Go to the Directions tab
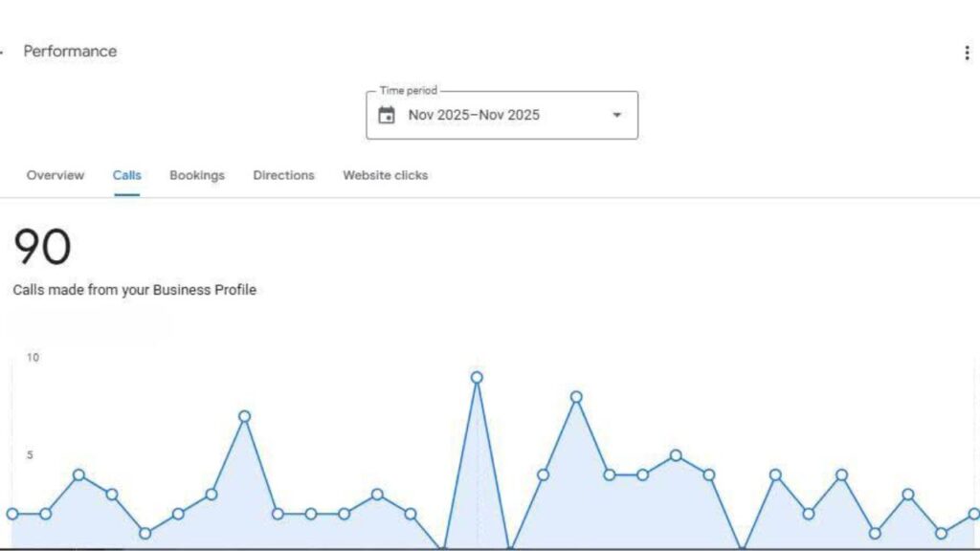Image resolution: width=980 pixels, height=551 pixels. (283, 175)
